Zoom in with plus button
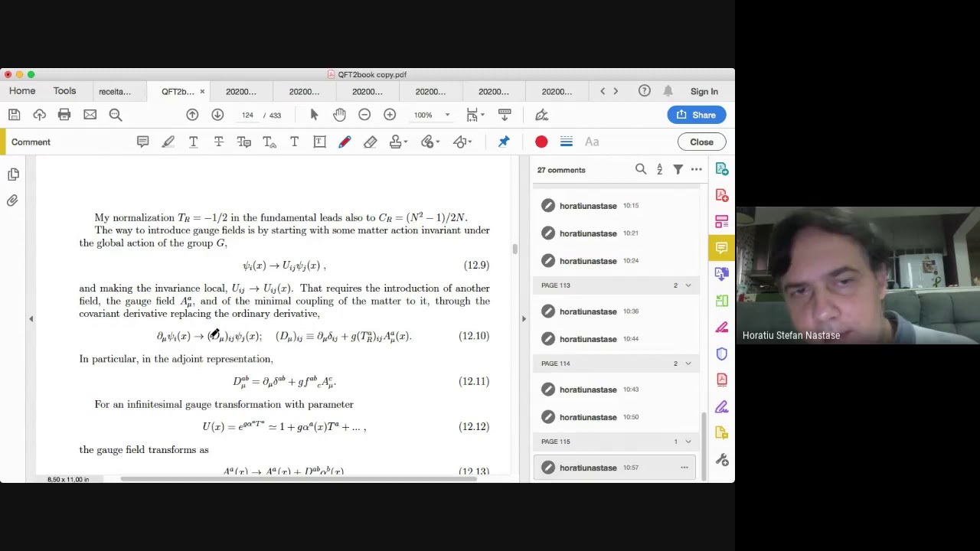Image resolution: width=980 pixels, height=551 pixels. coord(390,115)
